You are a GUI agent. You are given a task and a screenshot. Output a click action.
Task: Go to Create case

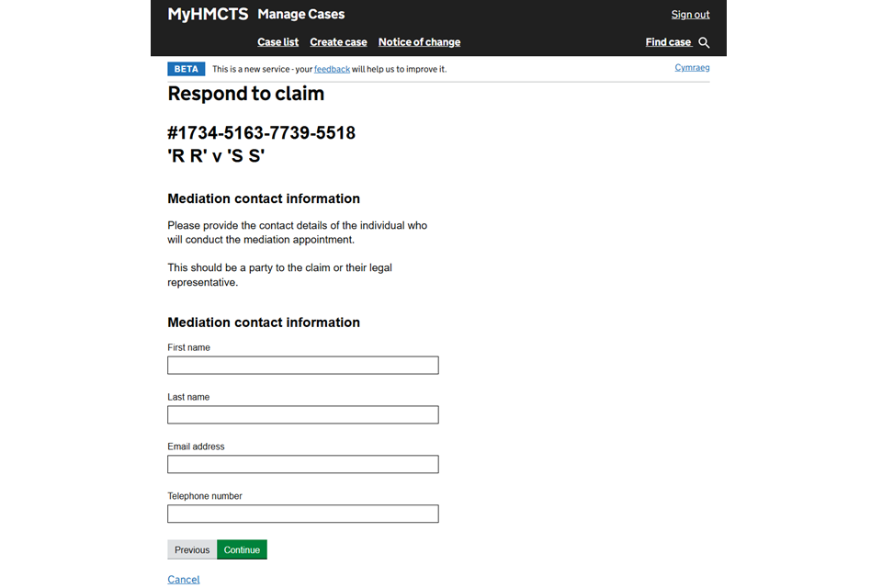(338, 42)
